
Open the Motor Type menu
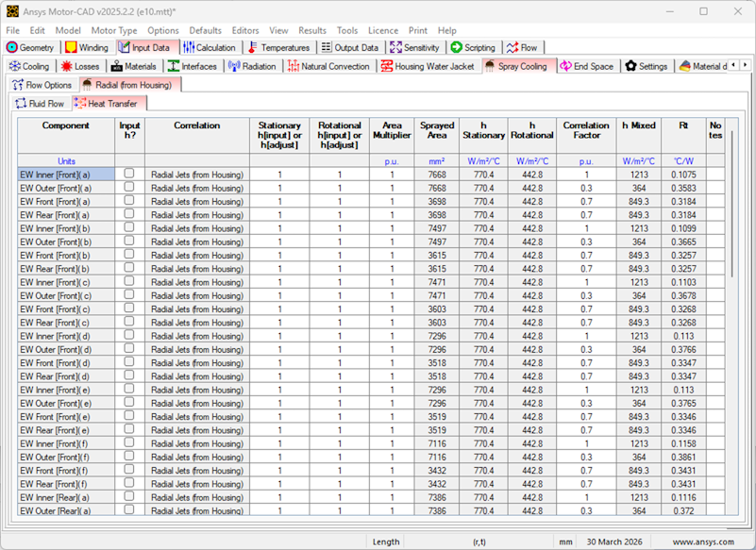coord(114,30)
